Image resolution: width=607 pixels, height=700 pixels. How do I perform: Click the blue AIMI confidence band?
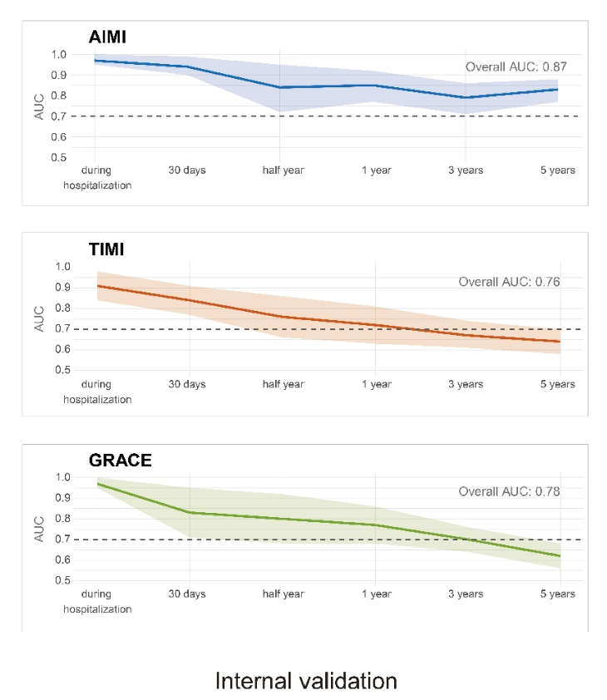tap(280, 101)
